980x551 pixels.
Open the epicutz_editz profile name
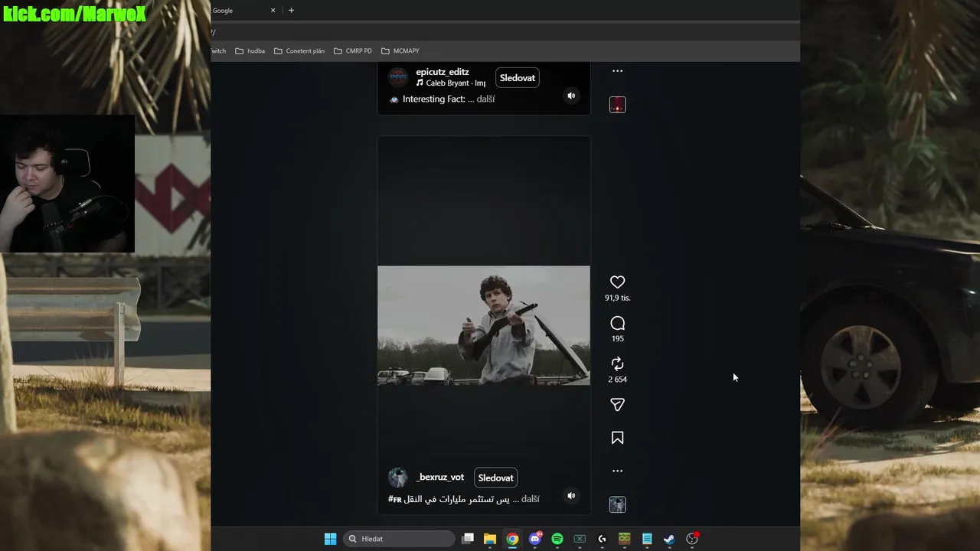coord(443,72)
